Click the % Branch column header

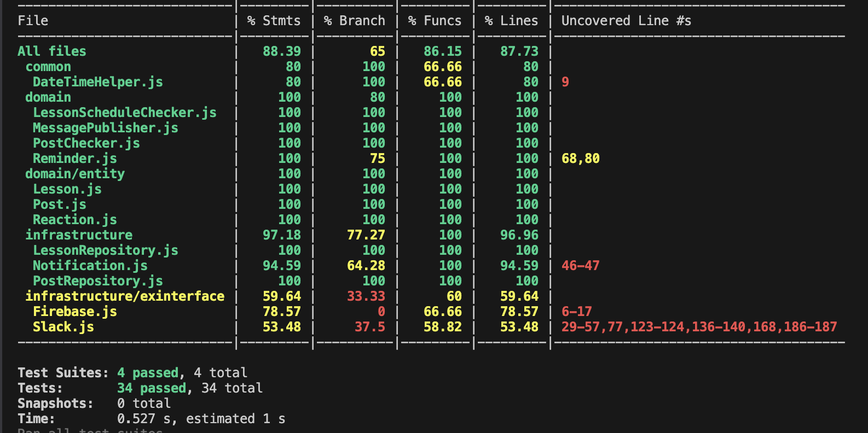pyautogui.click(x=355, y=21)
